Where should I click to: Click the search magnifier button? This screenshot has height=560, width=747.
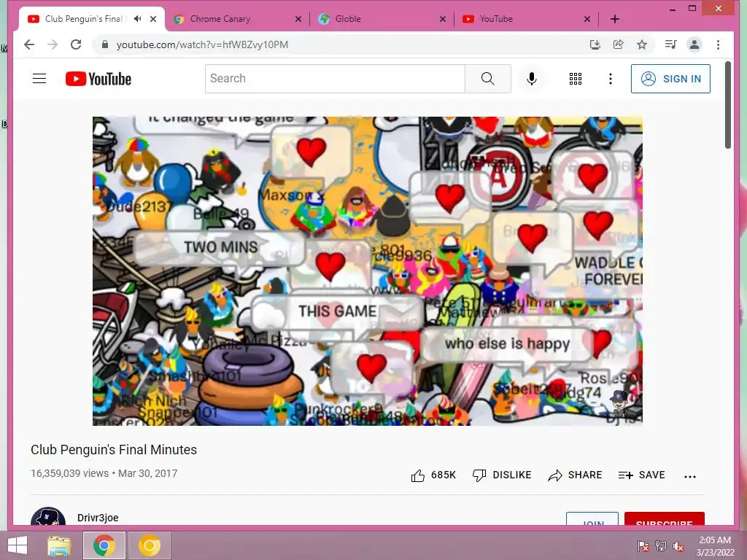(487, 79)
